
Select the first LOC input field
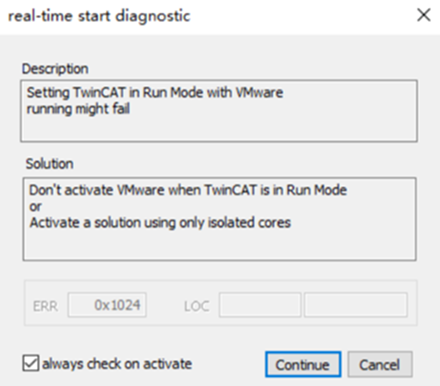point(260,305)
